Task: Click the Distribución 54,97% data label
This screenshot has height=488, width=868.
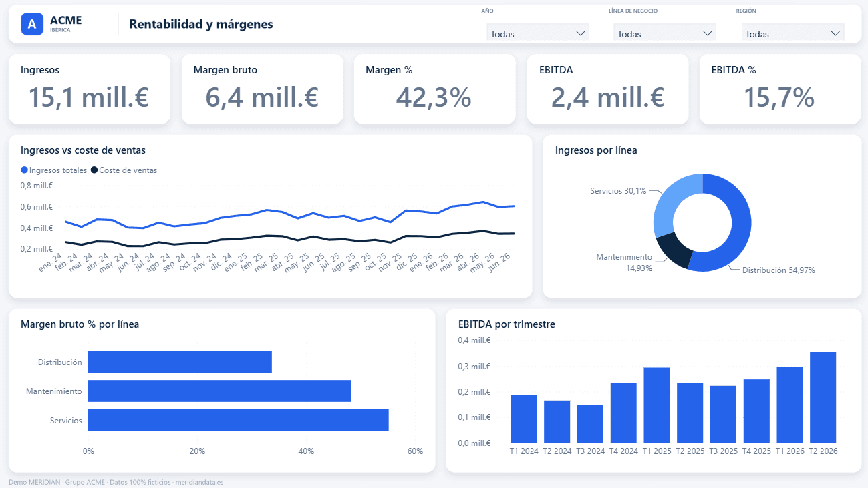Action: [x=778, y=270]
